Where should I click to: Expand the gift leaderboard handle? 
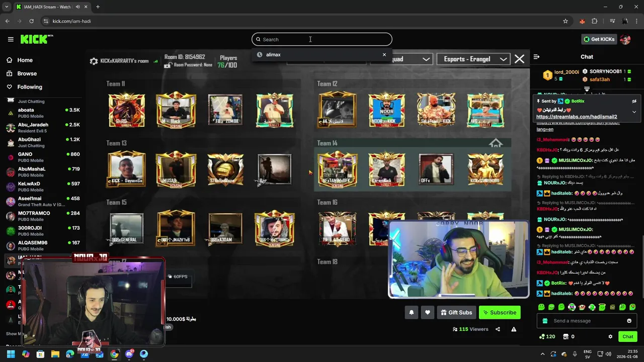point(587,89)
